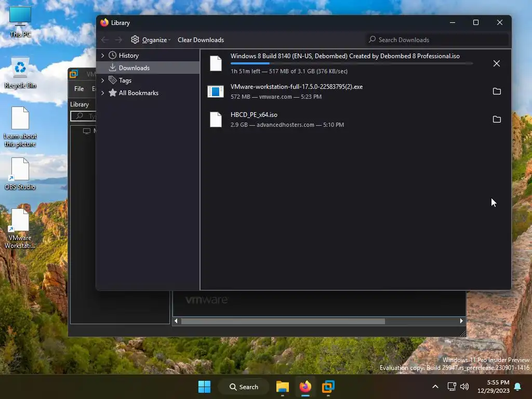Show hidden tray icons chevron

point(435,387)
